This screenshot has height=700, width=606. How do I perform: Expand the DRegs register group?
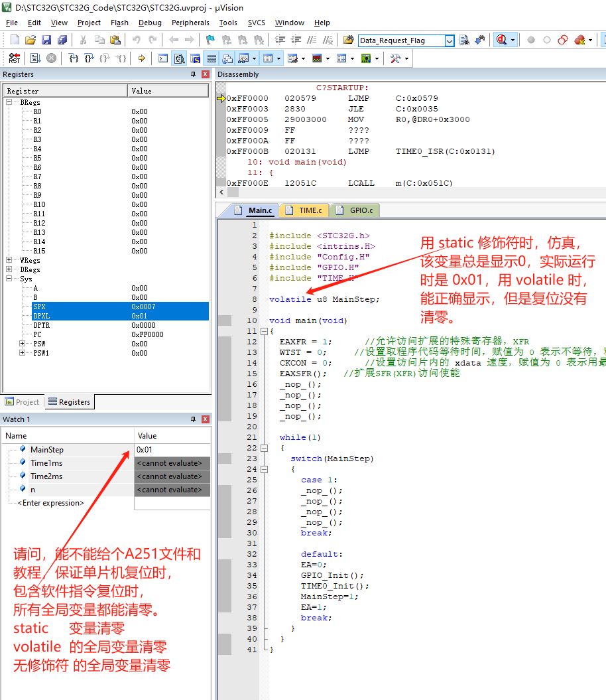(x=9, y=269)
